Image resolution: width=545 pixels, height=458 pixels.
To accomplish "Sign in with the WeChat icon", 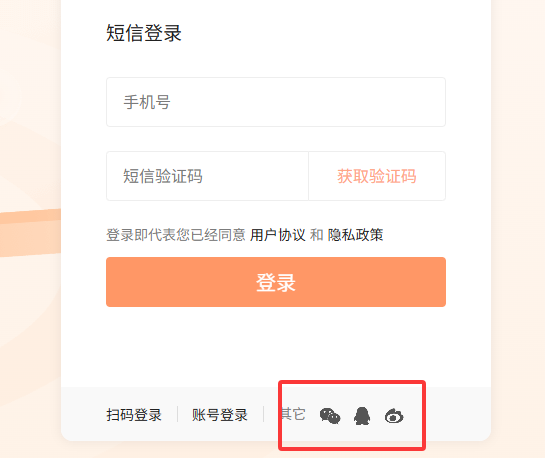I will 330,416.
